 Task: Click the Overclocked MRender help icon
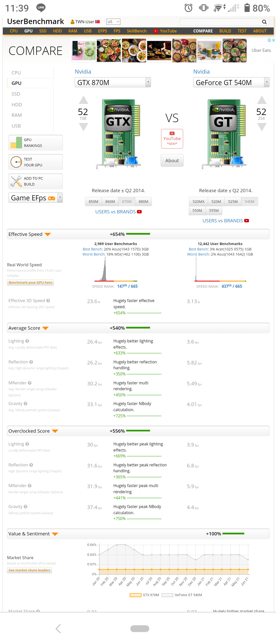pos(30,486)
